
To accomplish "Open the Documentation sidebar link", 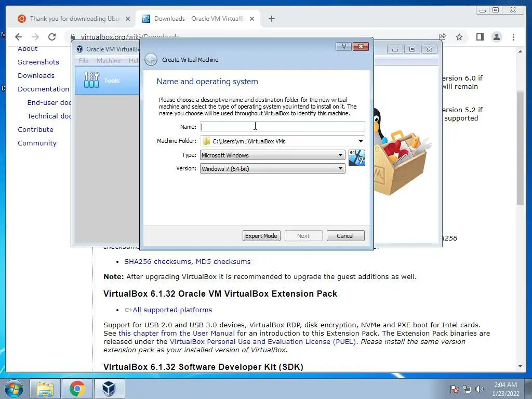I will (44, 89).
